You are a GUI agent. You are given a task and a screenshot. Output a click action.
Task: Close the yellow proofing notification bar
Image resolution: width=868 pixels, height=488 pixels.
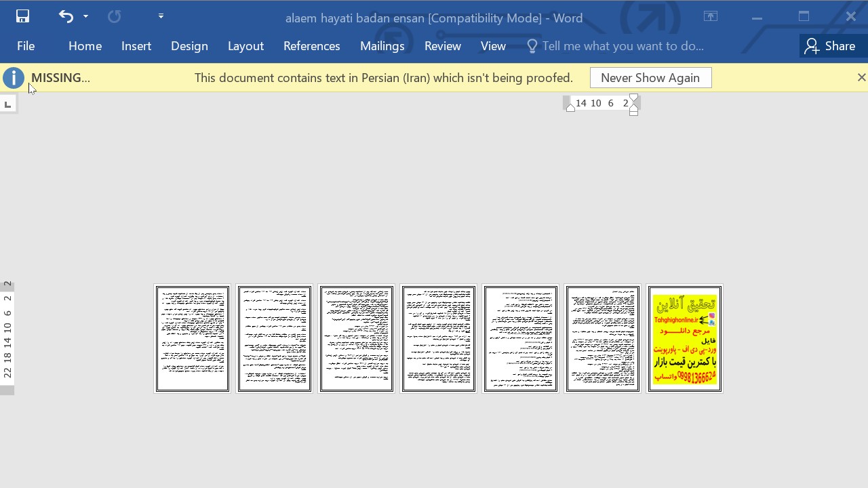[x=861, y=78]
